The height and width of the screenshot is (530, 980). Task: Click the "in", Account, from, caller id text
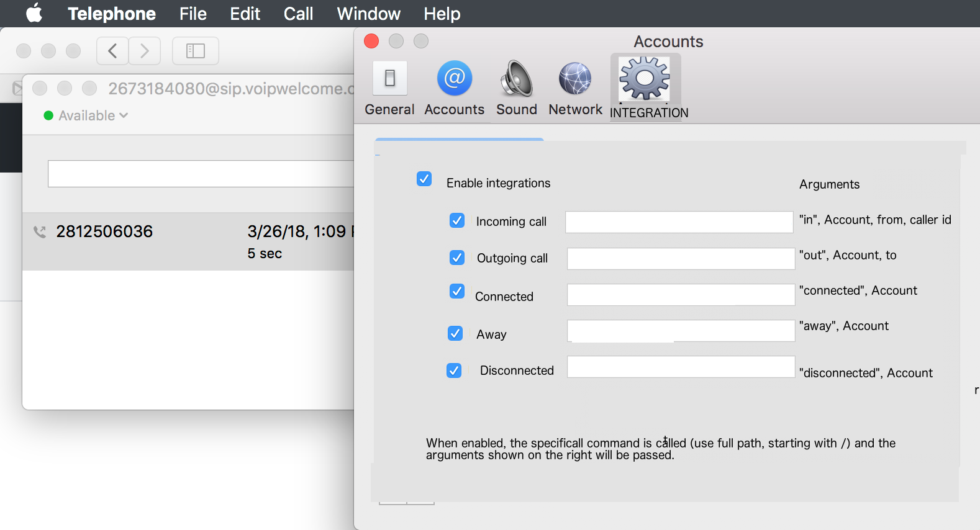click(875, 220)
